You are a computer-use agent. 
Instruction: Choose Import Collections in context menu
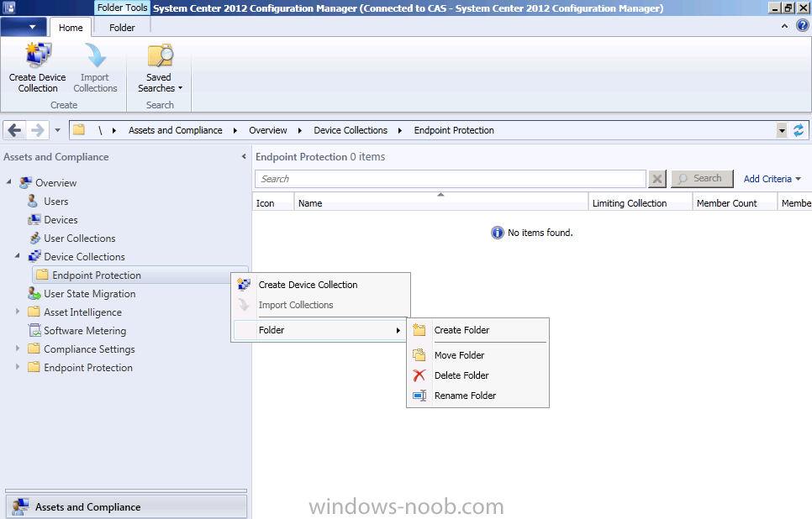320,305
